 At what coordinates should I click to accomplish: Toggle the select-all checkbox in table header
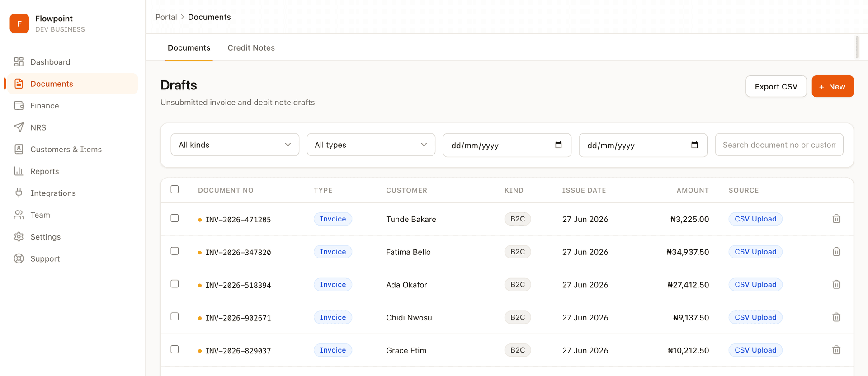point(175,189)
